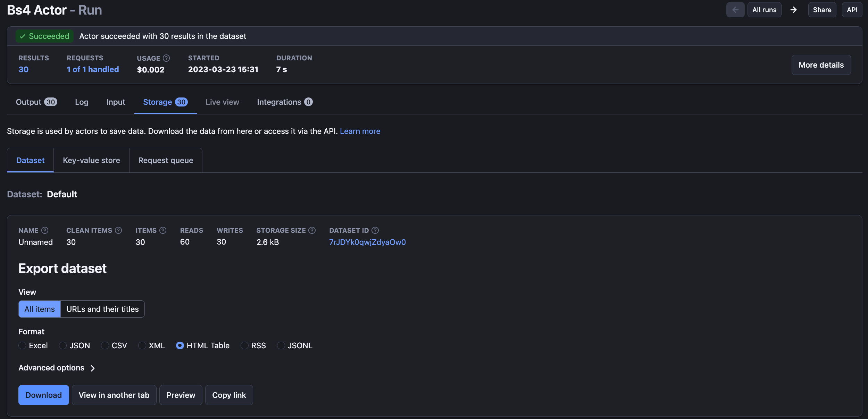Open the Log tab
Image resolution: width=868 pixels, height=419 pixels.
pyautogui.click(x=82, y=102)
